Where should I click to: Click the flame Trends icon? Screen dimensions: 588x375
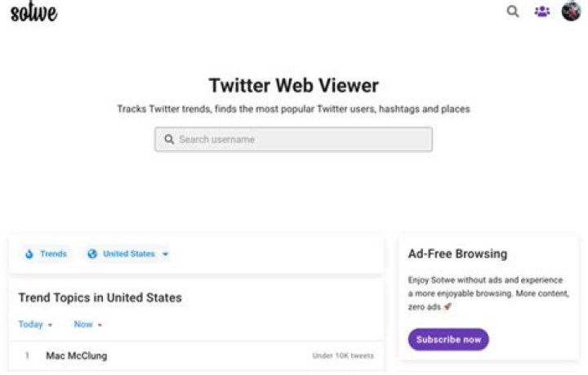[x=29, y=254]
